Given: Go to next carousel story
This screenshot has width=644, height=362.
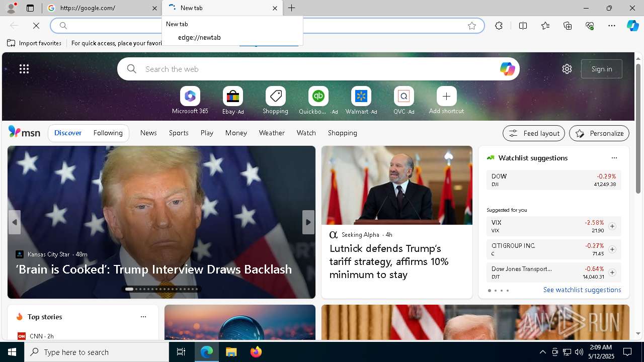Looking at the screenshot, I should [308, 222].
